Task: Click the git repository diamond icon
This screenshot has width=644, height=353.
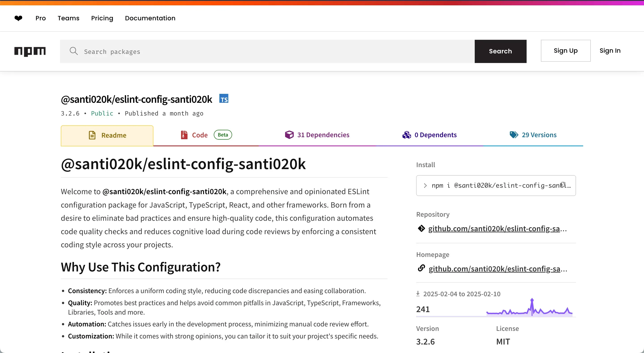Action: point(421,228)
